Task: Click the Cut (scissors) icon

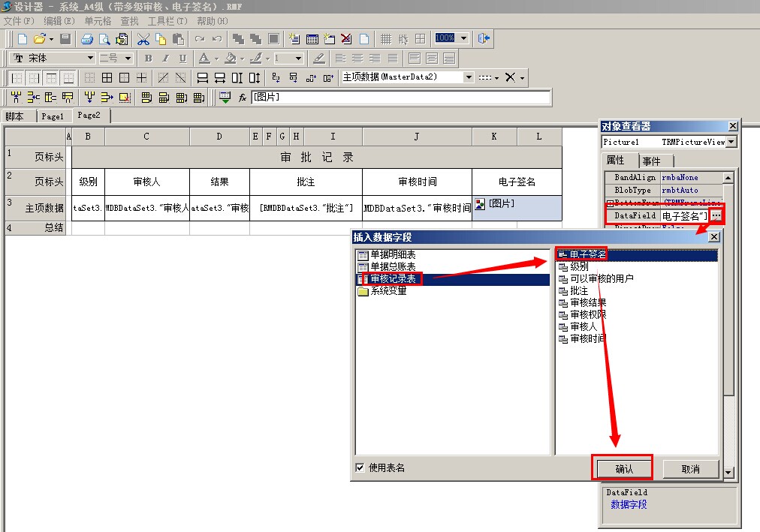Action: click(x=143, y=38)
